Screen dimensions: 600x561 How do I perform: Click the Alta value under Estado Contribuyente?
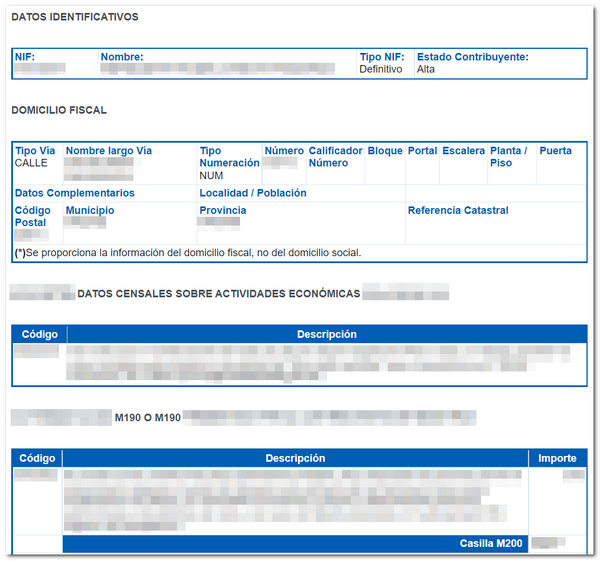click(426, 70)
